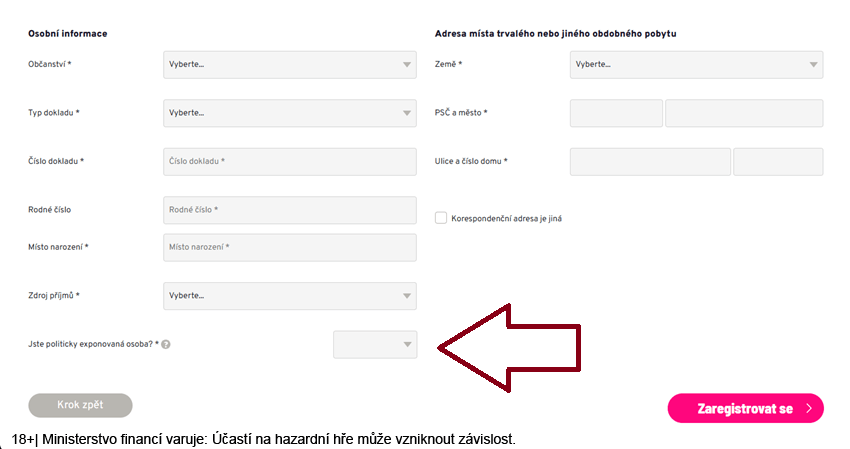Click the město city field
This screenshot has width=850, height=449.
click(744, 113)
